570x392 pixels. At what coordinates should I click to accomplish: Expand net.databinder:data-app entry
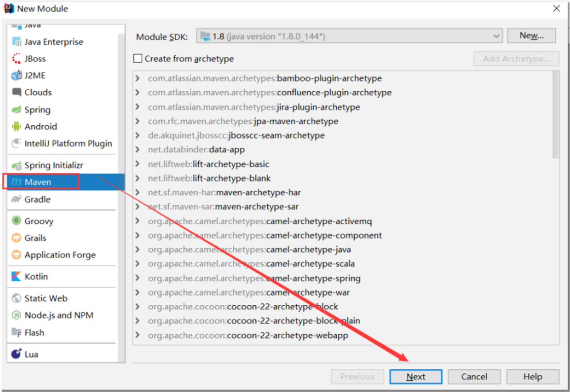coord(138,149)
